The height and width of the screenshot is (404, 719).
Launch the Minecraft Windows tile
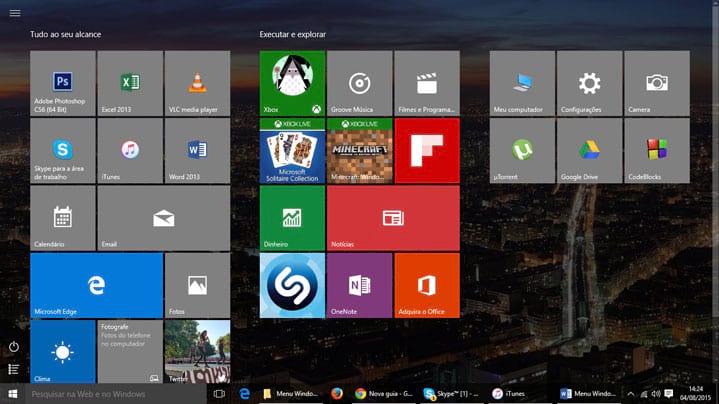[360, 150]
